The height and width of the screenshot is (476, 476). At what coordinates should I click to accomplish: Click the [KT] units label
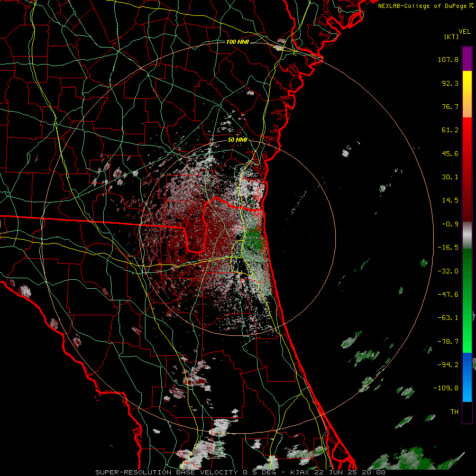pos(451,36)
